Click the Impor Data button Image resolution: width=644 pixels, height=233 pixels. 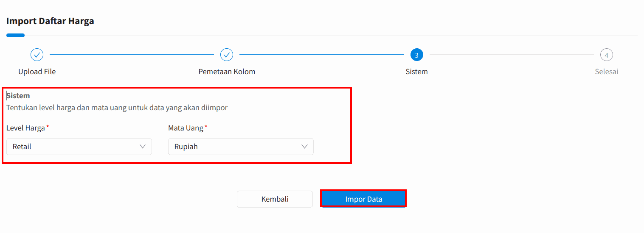pos(363,199)
